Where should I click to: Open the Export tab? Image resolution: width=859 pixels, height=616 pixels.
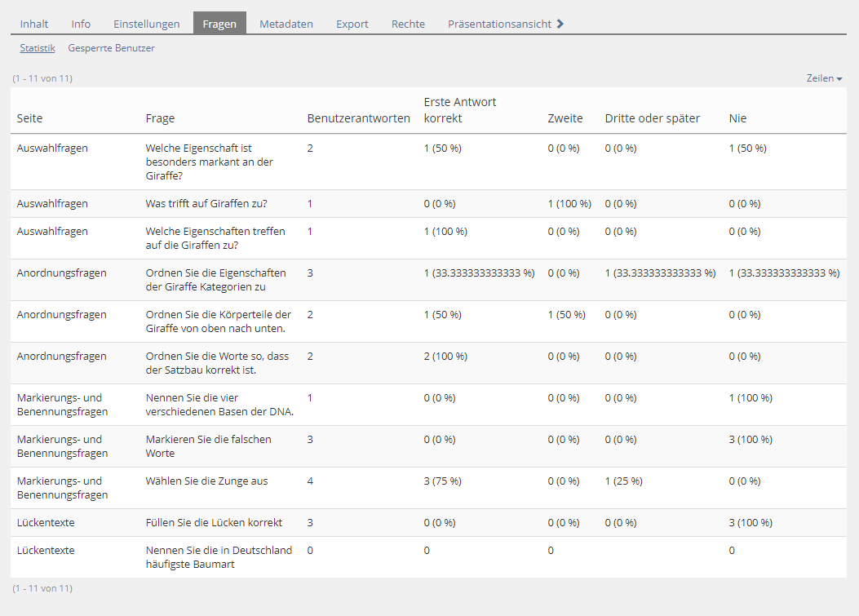[x=352, y=24]
